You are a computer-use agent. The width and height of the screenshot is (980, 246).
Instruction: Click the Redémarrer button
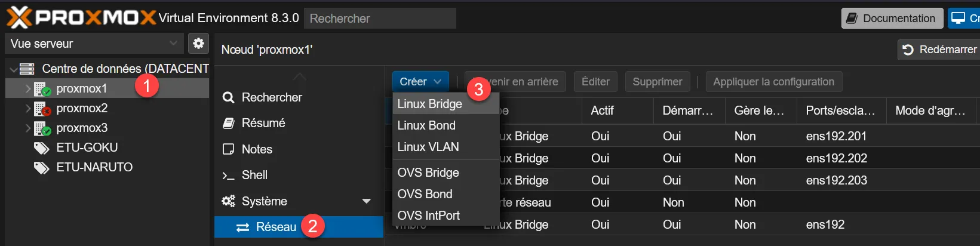click(x=939, y=50)
